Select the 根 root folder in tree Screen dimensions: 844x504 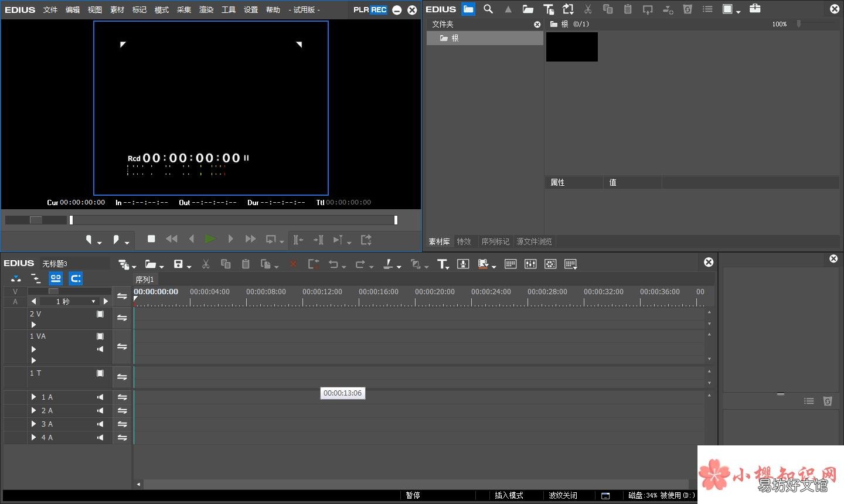pos(485,38)
